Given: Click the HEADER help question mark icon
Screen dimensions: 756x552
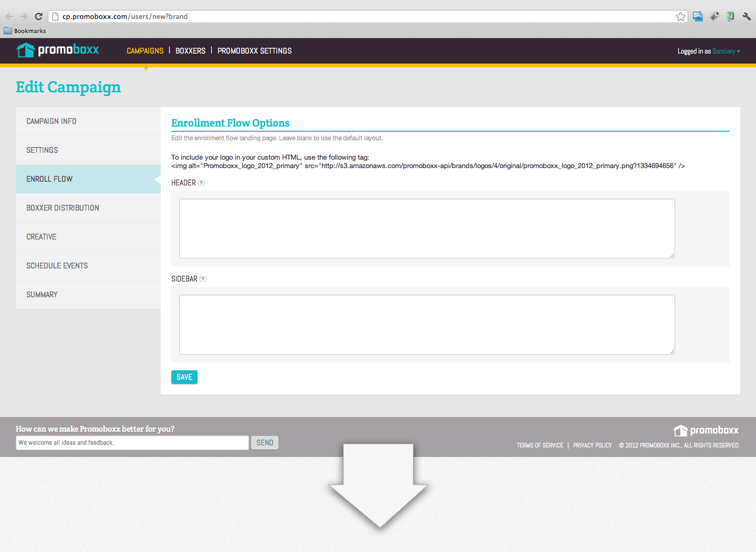Looking at the screenshot, I should click(x=201, y=183).
